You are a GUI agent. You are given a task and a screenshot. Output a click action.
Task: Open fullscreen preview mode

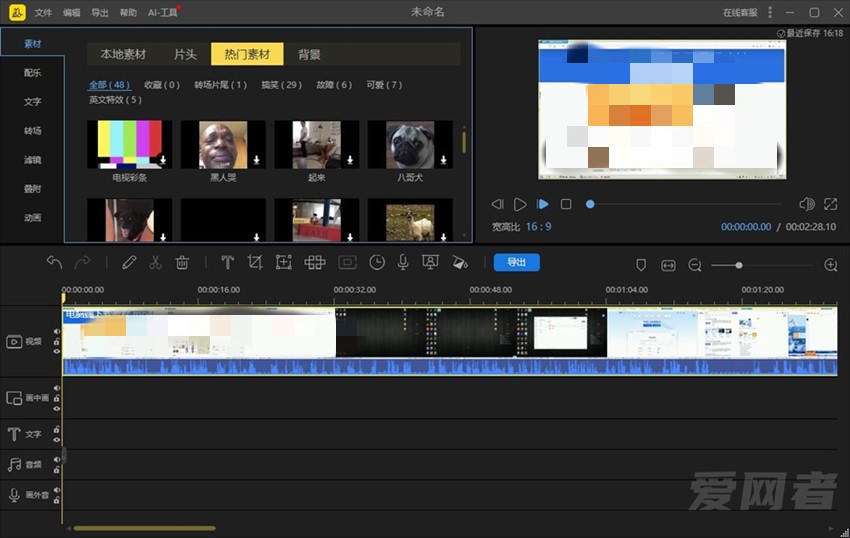pos(830,204)
